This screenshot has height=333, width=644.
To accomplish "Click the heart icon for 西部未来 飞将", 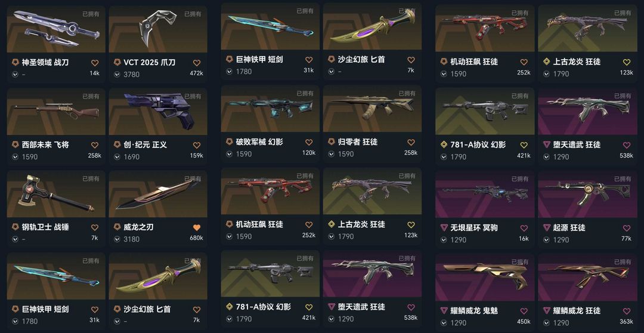I will tap(95, 145).
